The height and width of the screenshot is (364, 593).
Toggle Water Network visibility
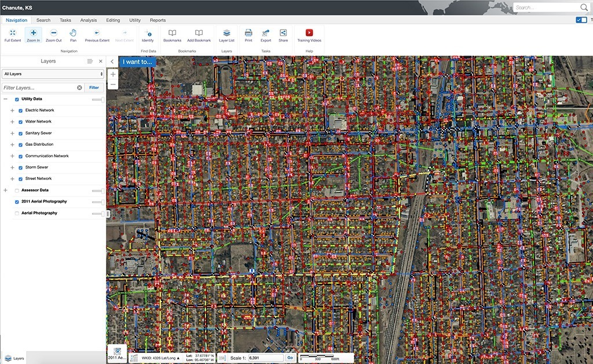point(21,122)
